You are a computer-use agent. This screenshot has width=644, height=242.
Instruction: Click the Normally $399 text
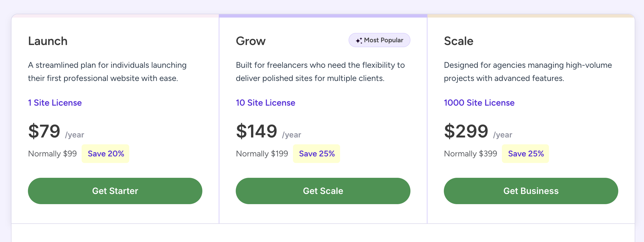(x=470, y=154)
